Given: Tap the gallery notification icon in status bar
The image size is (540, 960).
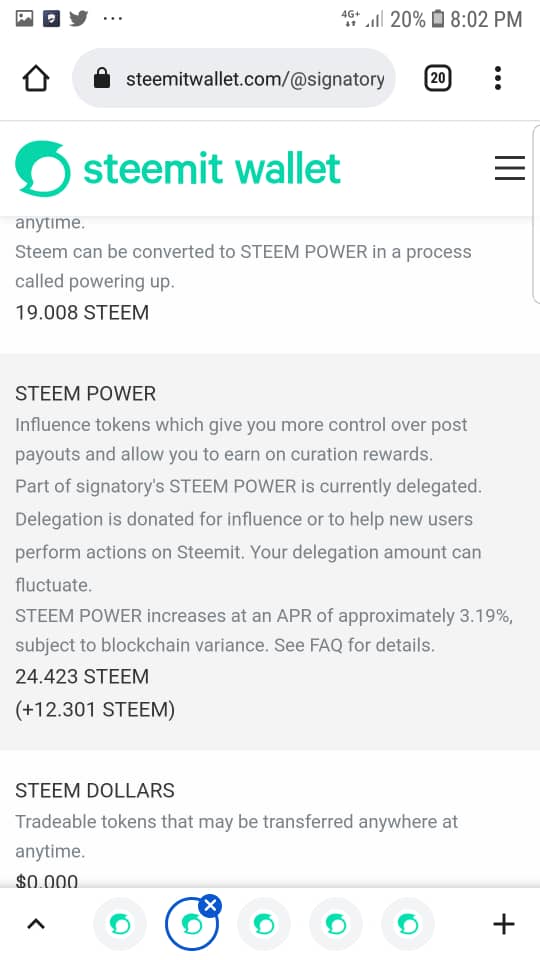Looking at the screenshot, I should coord(24,18).
